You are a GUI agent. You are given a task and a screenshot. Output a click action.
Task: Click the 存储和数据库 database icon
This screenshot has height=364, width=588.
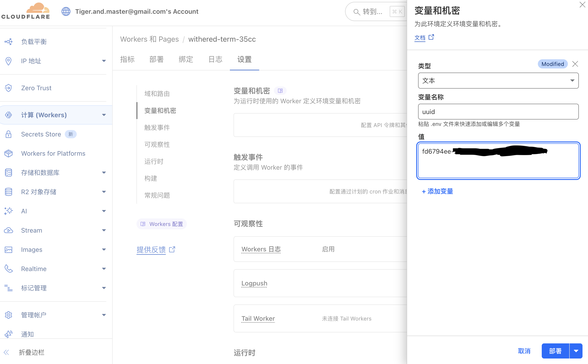[8, 173]
